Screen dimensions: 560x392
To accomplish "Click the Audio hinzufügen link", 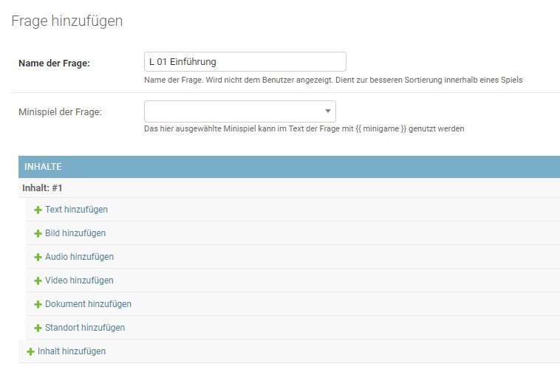I will coord(79,257).
